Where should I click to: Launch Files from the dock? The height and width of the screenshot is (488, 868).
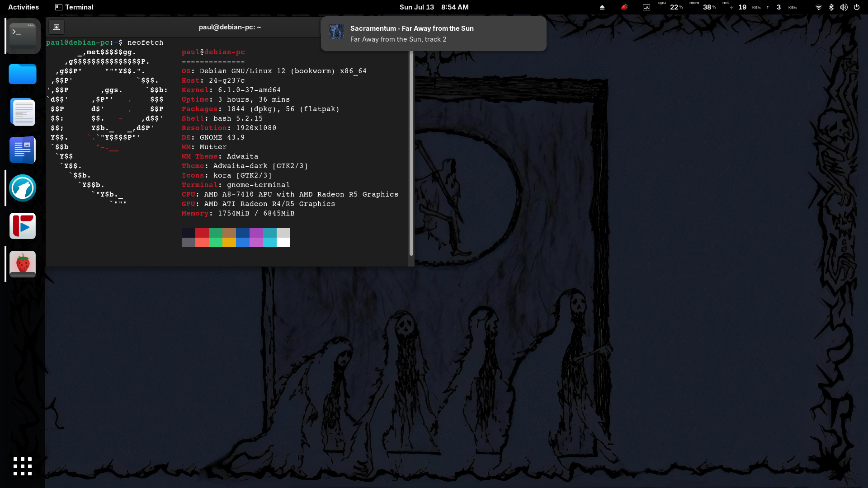click(23, 74)
